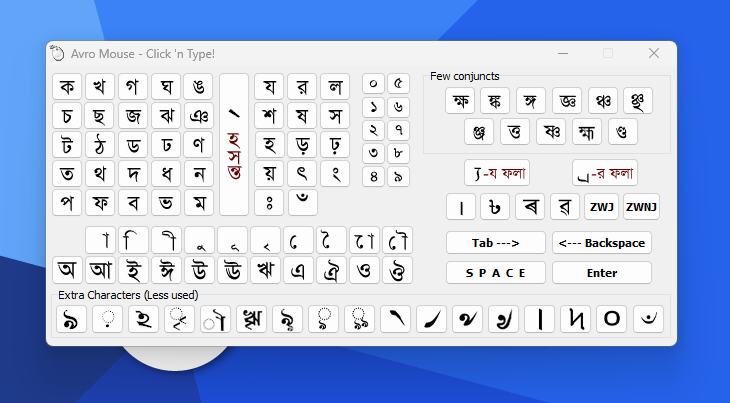Click the ল letter button
The height and width of the screenshot is (403, 730).
[335, 87]
